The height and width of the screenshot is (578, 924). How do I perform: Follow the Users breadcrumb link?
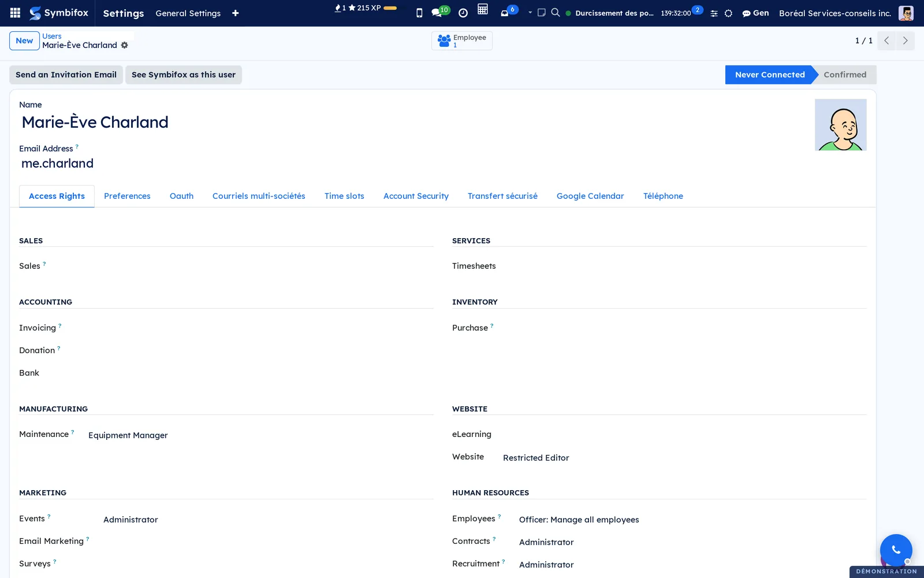pyautogui.click(x=52, y=36)
